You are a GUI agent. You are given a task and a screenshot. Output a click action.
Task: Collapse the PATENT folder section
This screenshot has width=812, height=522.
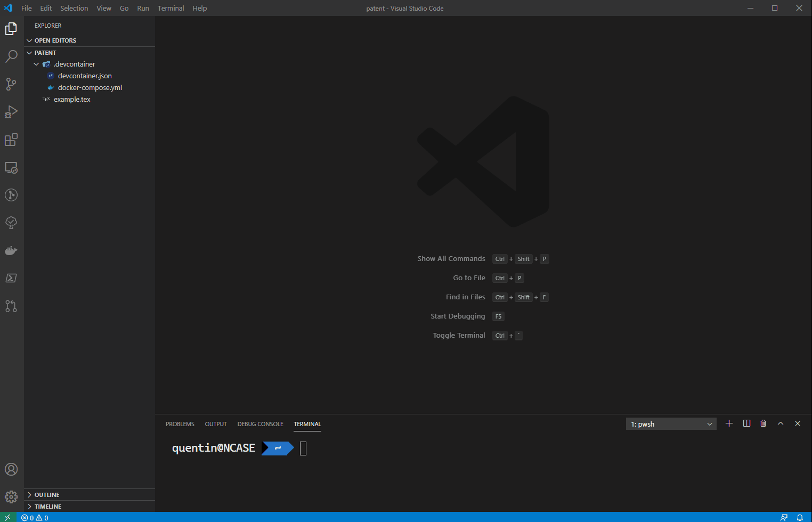[x=29, y=53]
